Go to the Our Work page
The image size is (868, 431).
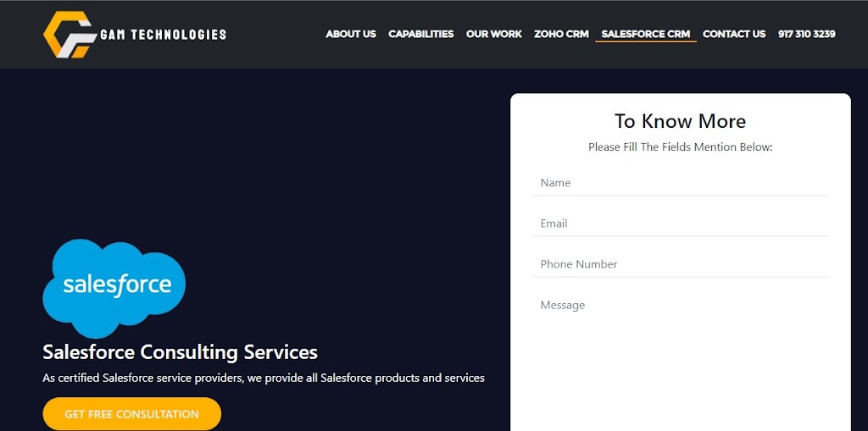pos(494,35)
